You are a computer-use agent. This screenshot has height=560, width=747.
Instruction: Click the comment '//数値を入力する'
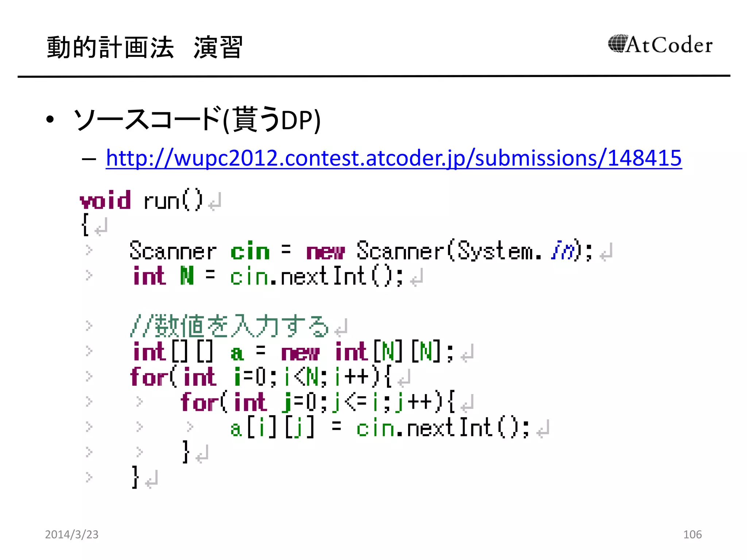(229, 326)
